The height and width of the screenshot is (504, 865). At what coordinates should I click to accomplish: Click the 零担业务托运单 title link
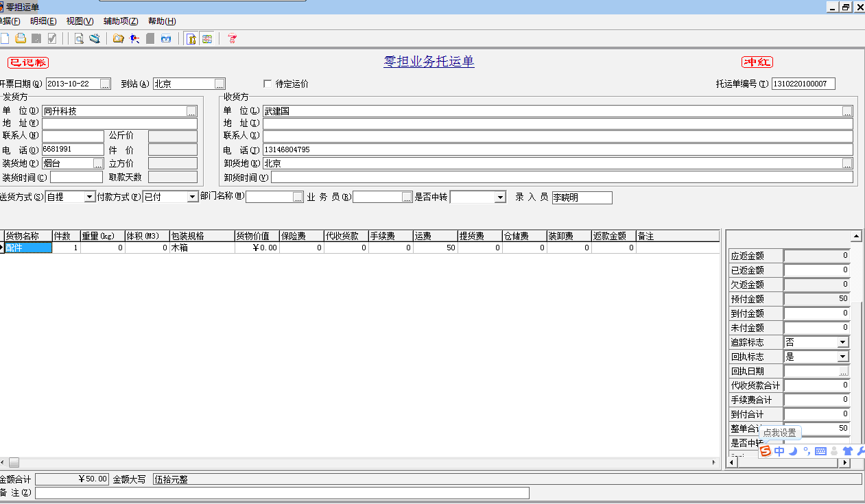[429, 62]
